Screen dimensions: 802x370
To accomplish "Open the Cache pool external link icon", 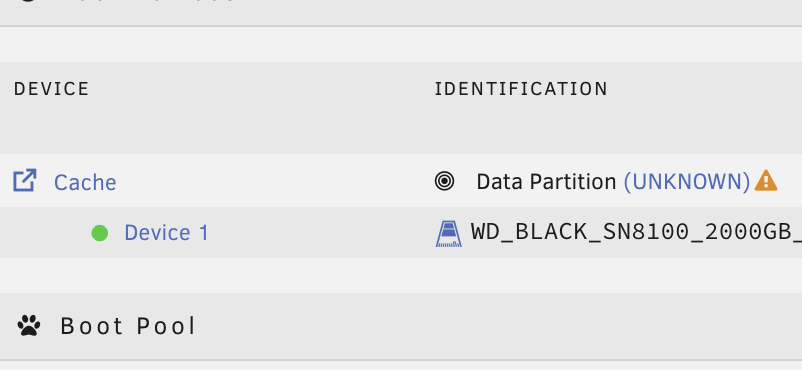I will click(25, 181).
